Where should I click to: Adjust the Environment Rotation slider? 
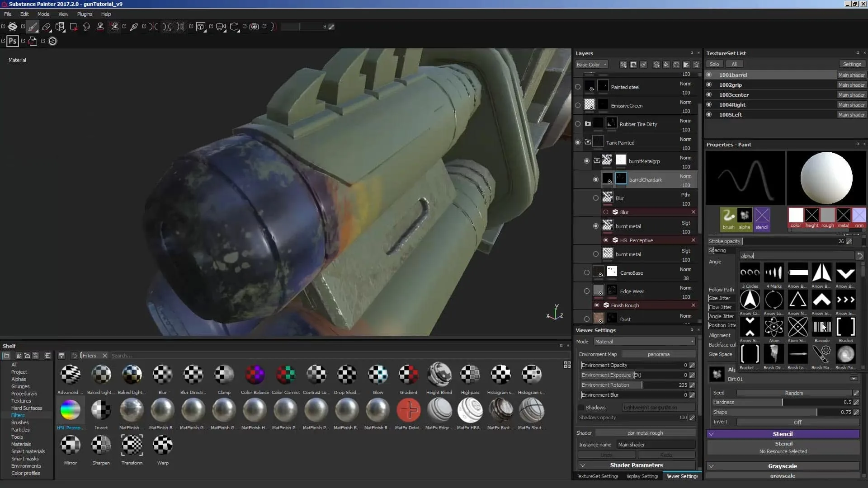pos(634,385)
